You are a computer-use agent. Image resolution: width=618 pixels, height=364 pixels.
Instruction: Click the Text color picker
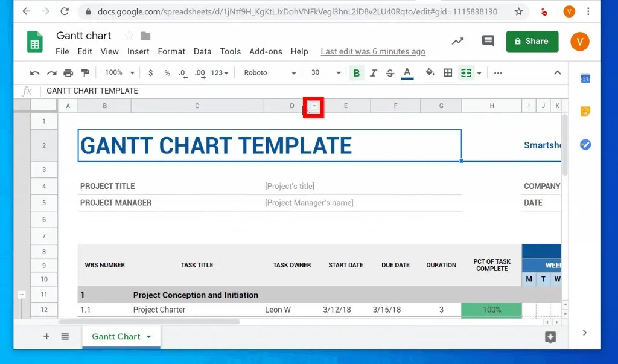point(407,72)
